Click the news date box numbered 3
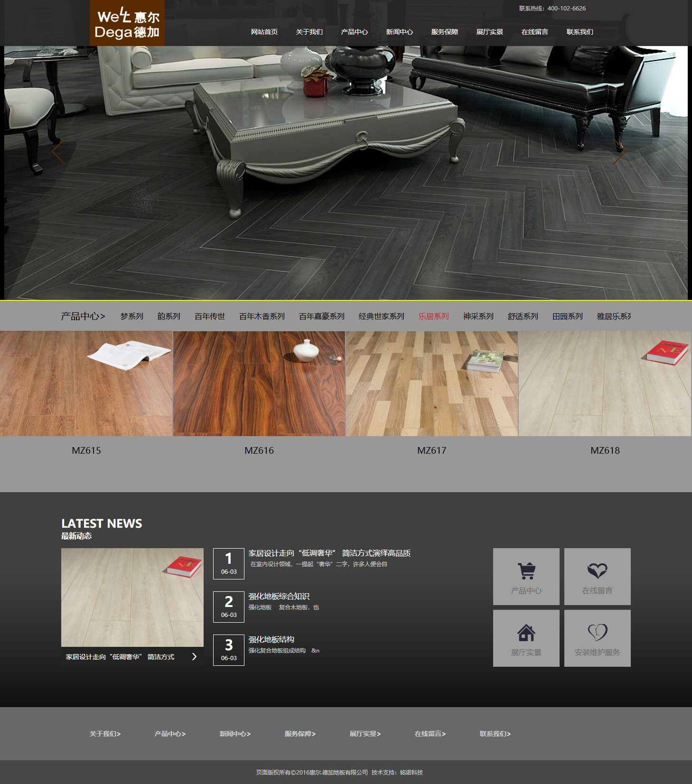692x784 pixels. point(229,650)
